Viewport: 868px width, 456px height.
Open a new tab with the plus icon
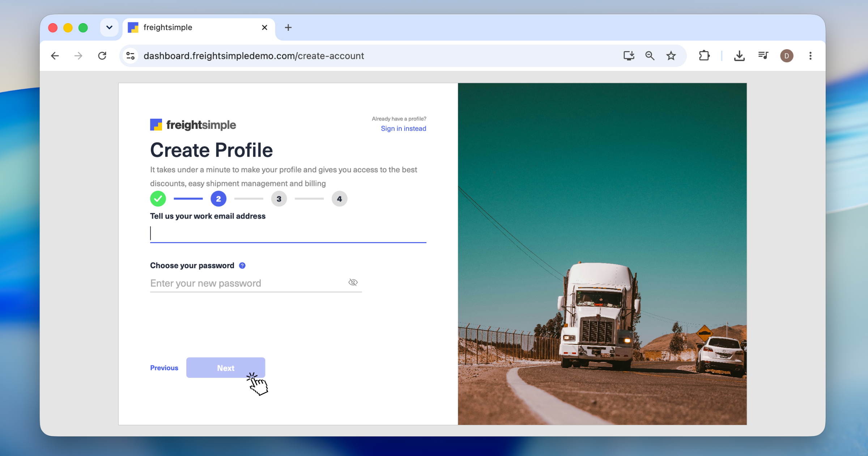click(288, 28)
